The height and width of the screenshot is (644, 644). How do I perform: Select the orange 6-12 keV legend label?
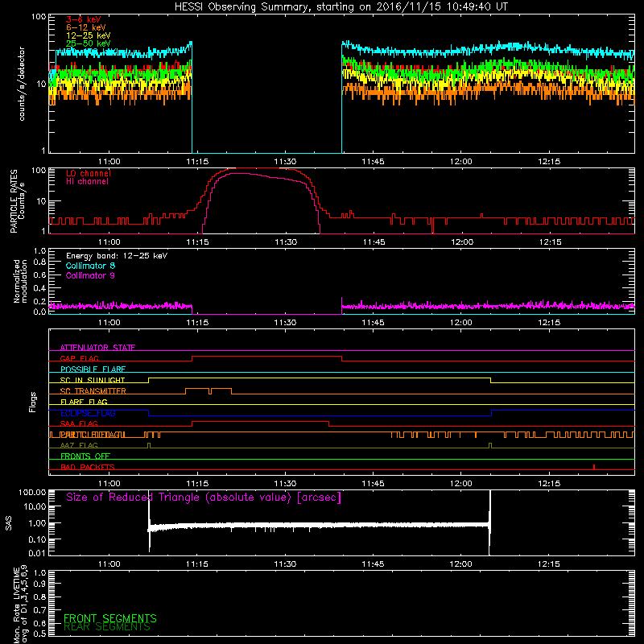tap(86, 27)
